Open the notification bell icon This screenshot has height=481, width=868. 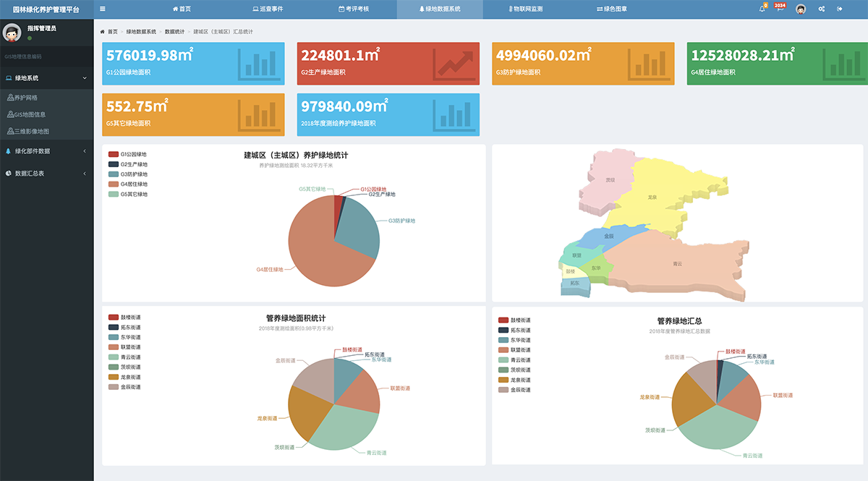coord(762,9)
